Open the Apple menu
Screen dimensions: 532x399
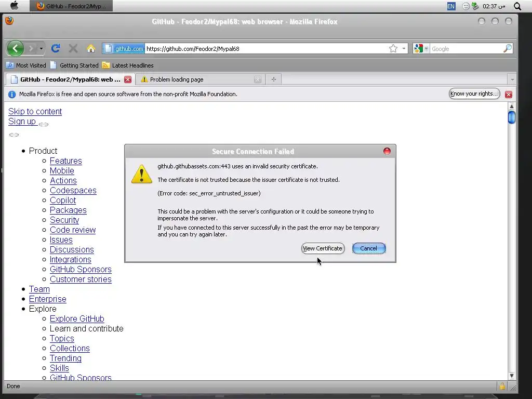[14, 6]
